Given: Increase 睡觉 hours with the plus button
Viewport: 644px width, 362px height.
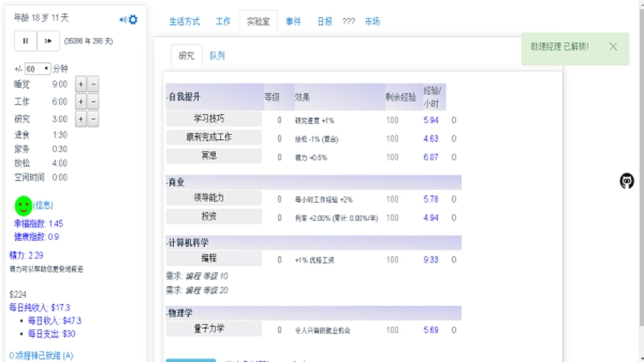Looking at the screenshot, I should [x=80, y=84].
